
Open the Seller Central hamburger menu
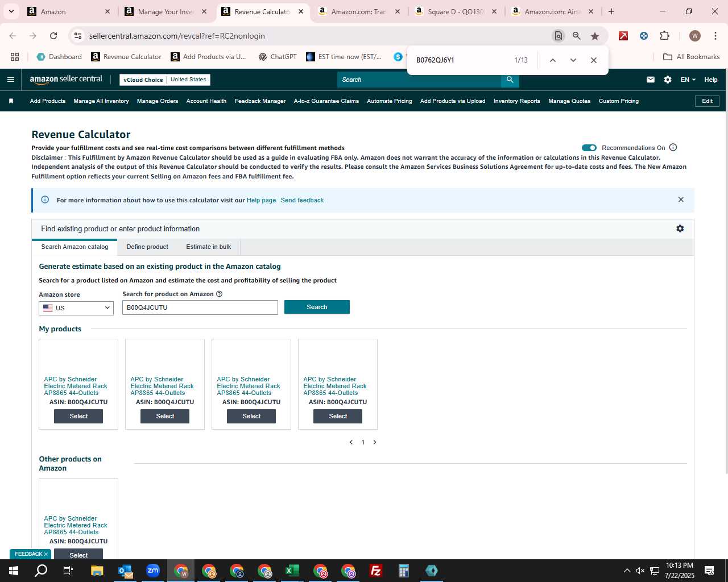[x=11, y=80]
